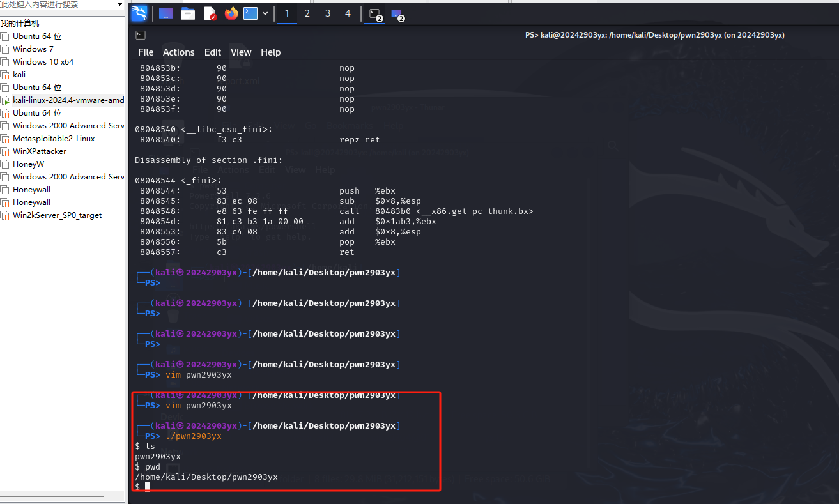This screenshot has width=839, height=504.
Task: Click the running kali-linux-2024.4 VM icon
Action: pyautogui.click(x=5, y=100)
